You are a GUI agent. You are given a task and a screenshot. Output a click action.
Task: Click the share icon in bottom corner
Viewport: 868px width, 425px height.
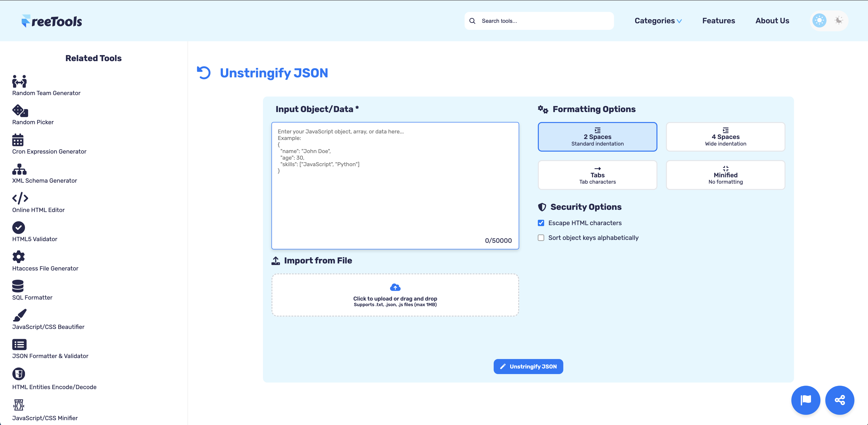pyautogui.click(x=840, y=400)
